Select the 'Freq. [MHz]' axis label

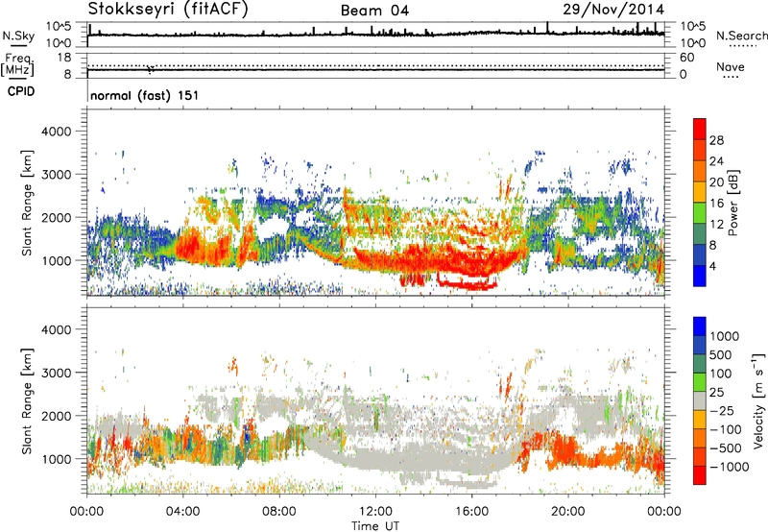(17, 65)
